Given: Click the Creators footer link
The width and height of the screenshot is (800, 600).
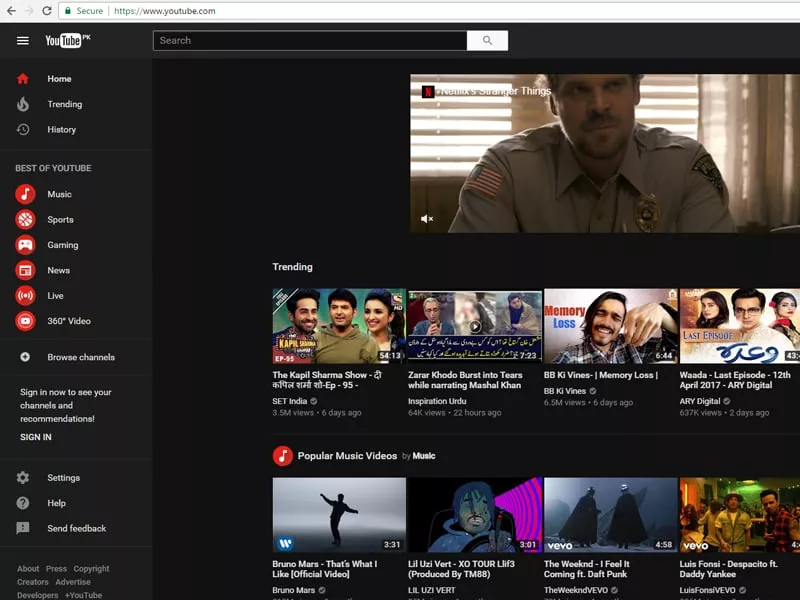Looking at the screenshot, I should 33,582.
